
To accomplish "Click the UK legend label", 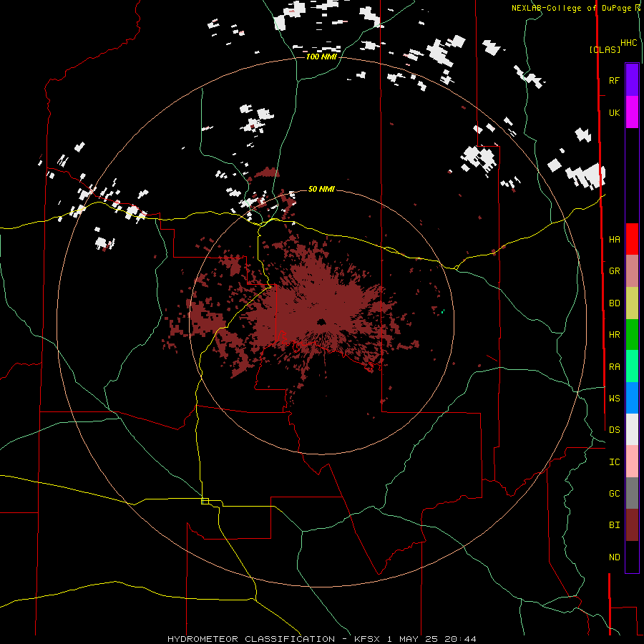I will click(x=614, y=112).
